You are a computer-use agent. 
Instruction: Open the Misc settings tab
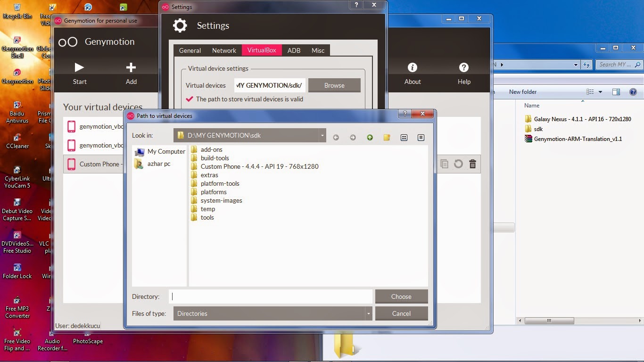click(318, 50)
